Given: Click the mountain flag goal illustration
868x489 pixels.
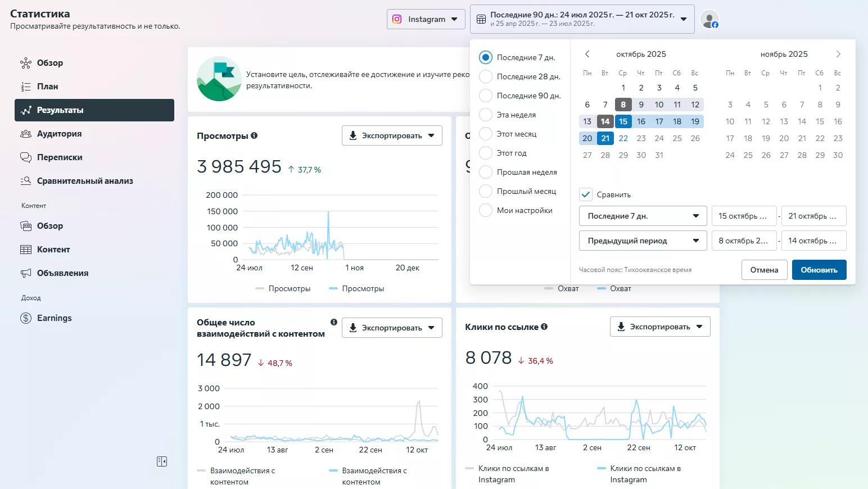Looking at the screenshot, I should [219, 79].
